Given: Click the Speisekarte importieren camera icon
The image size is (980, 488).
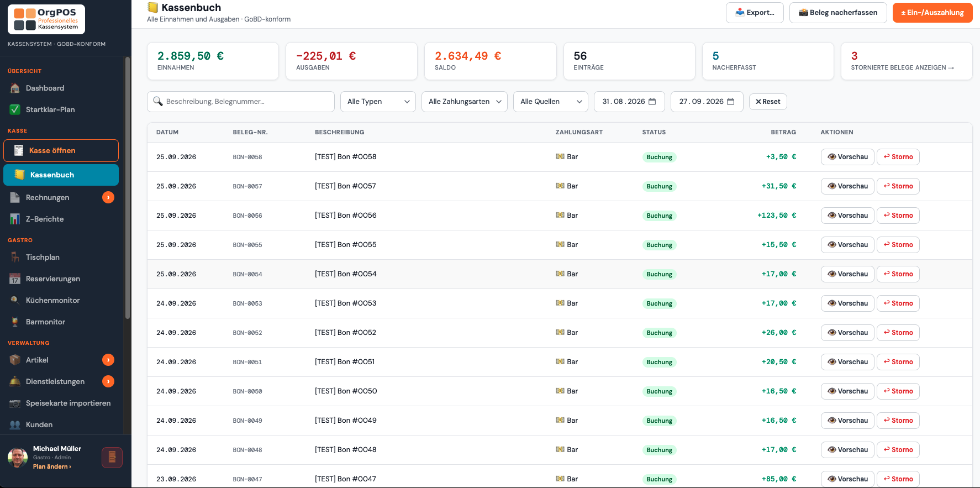Looking at the screenshot, I should pos(15,403).
